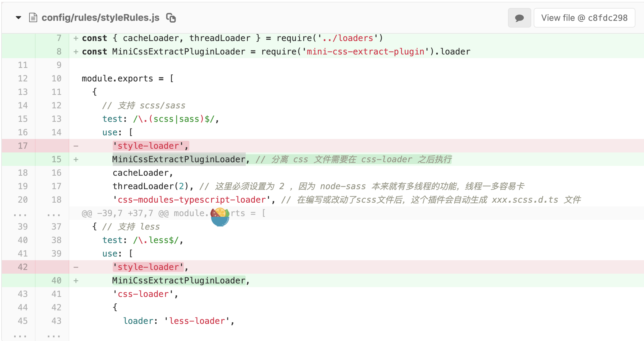Copy the file path using the copy icon
The image size is (644, 341).
tap(171, 18)
